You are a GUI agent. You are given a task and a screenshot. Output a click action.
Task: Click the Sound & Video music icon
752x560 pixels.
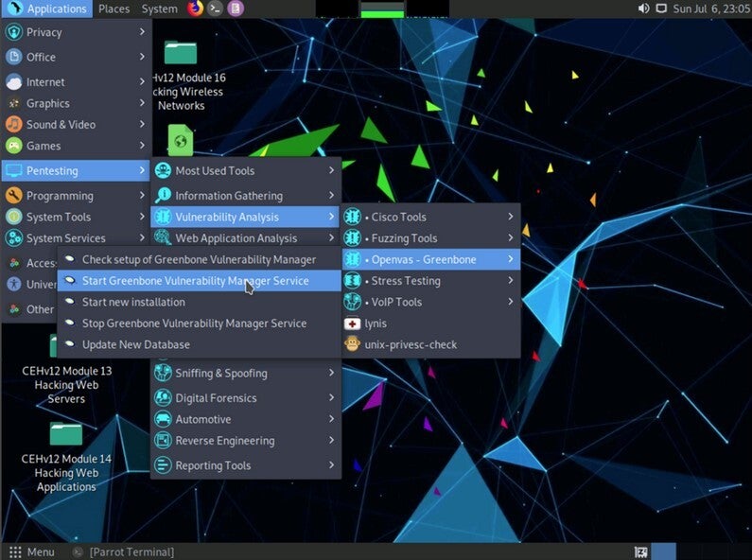[14, 124]
